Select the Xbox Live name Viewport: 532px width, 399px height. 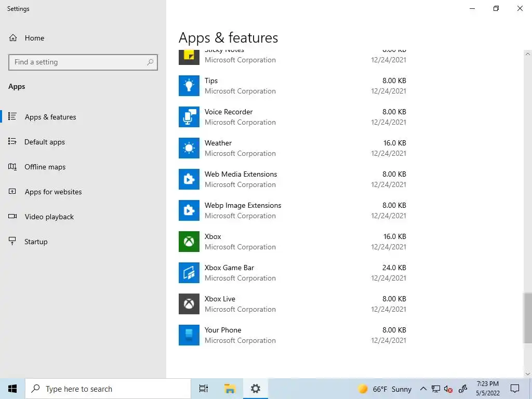coord(220,299)
